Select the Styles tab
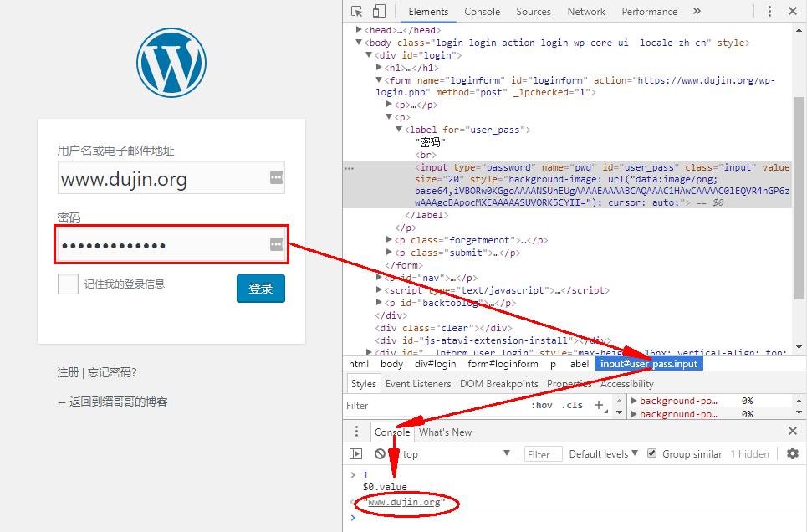 363,384
